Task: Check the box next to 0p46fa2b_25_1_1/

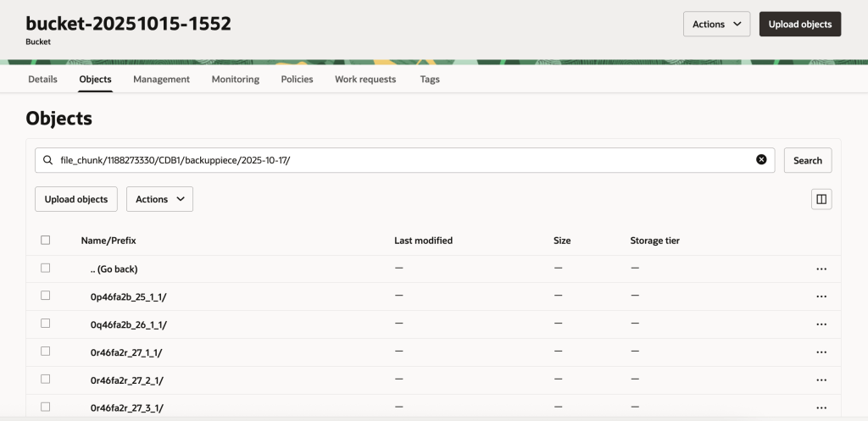Action: point(46,296)
